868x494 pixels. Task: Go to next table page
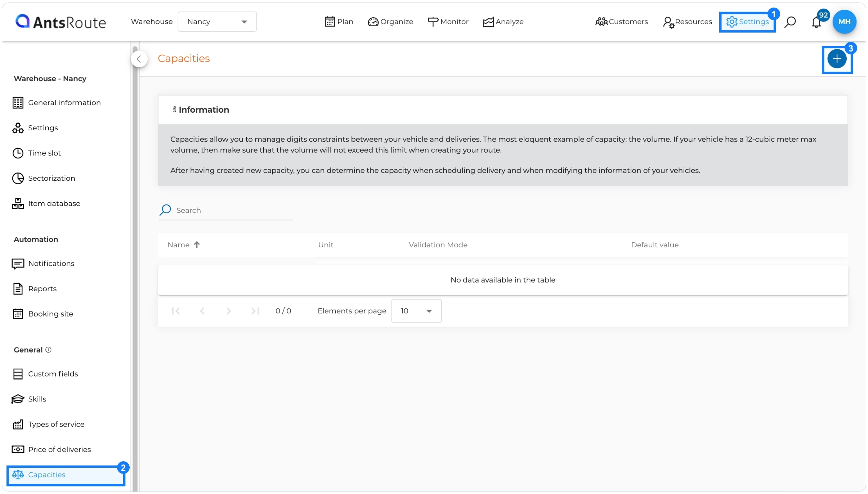[229, 311]
